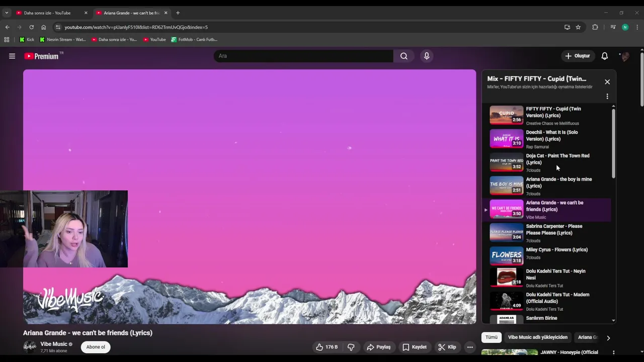This screenshot has width=644, height=362.
Task: Open options for JAWNY Honeypide suggestion
Action: (x=613, y=352)
